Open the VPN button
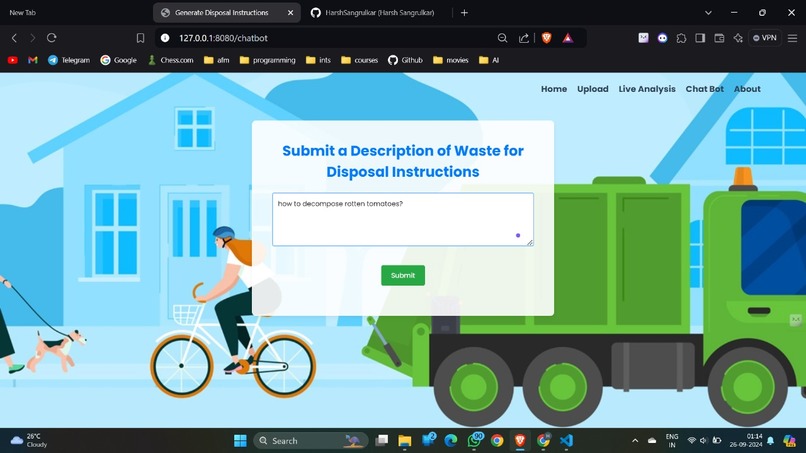806x453 pixels. [x=765, y=38]
